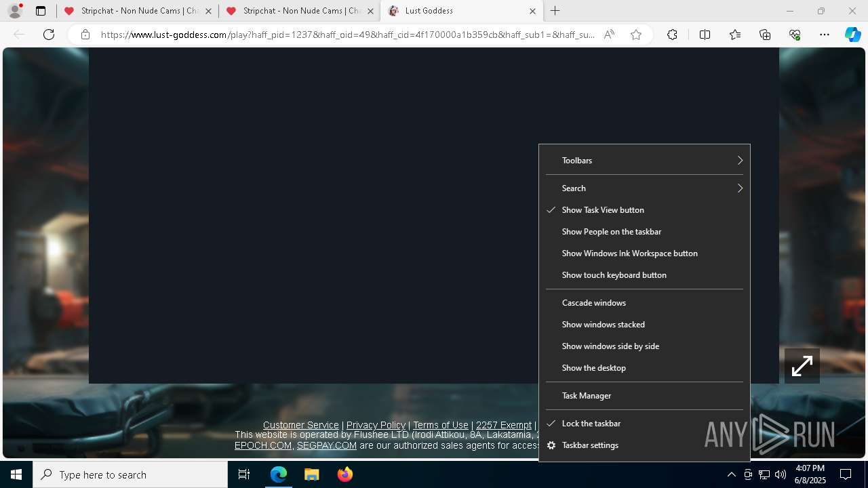Toggle Show People on the taskbar
Screen dimensions: 868x488
tap(644, 232)
